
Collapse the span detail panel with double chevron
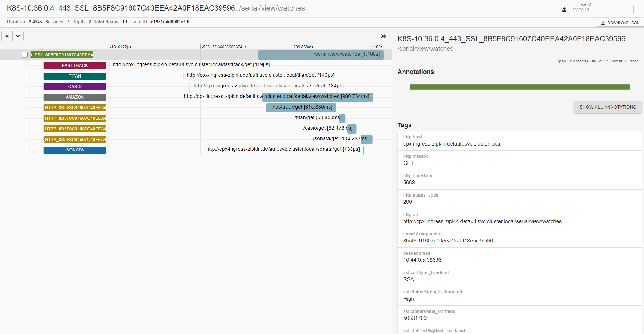pyautogui.click(x=384, y=36)
